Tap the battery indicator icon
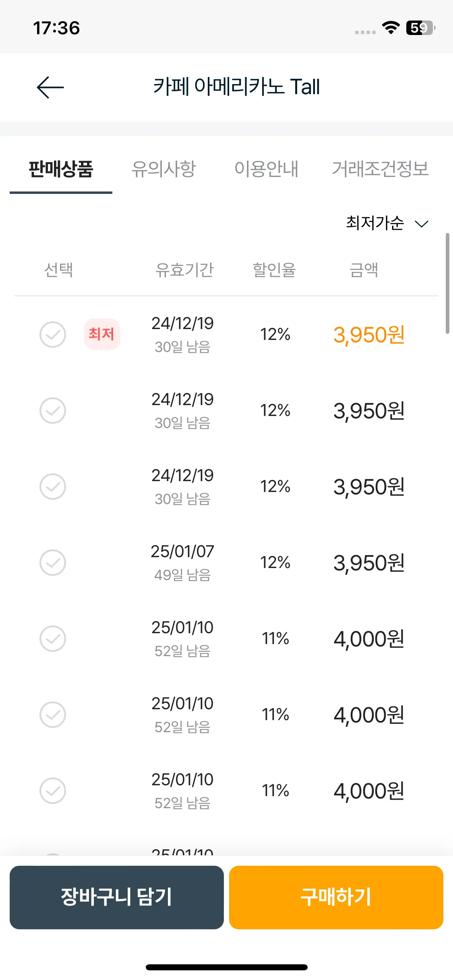Image resolution: width=453 pixels, height=980 pixels. coord(421,28)
